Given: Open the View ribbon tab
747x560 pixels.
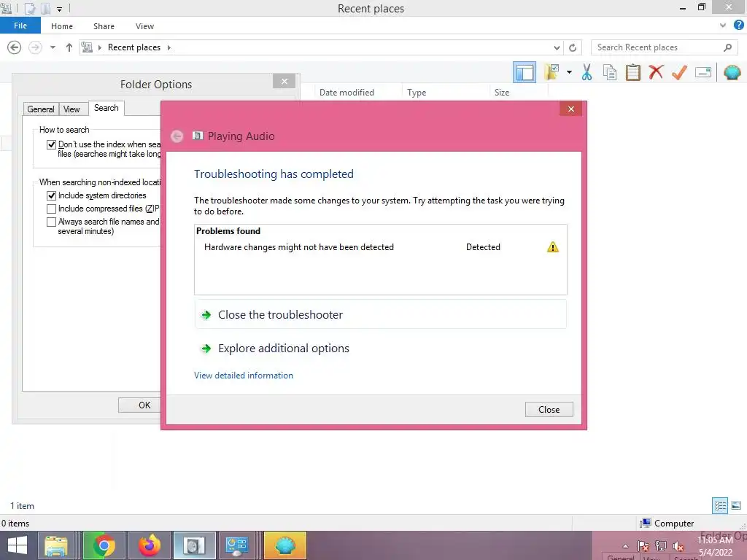Looking at the screenshot, I should [x=144, y=26].
